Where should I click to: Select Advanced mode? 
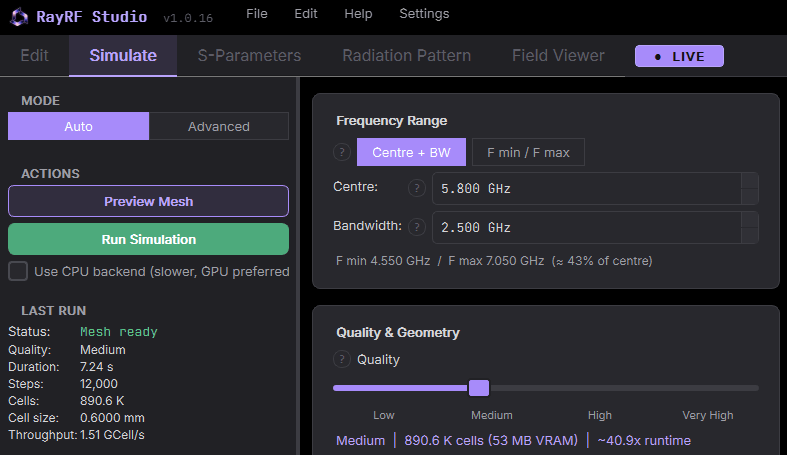tap(218, 126)
